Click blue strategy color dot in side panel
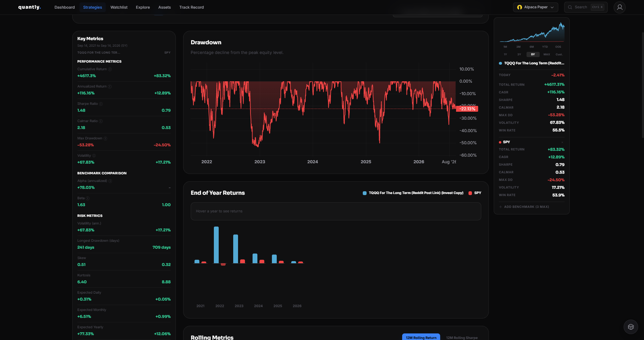 [x=500, y=63]
